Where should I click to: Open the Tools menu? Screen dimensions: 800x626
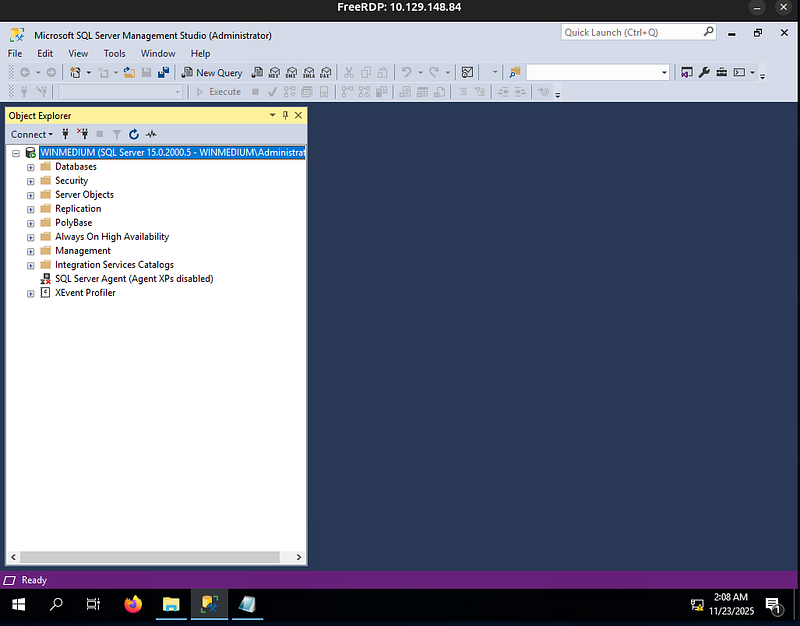tap(114, 54)
